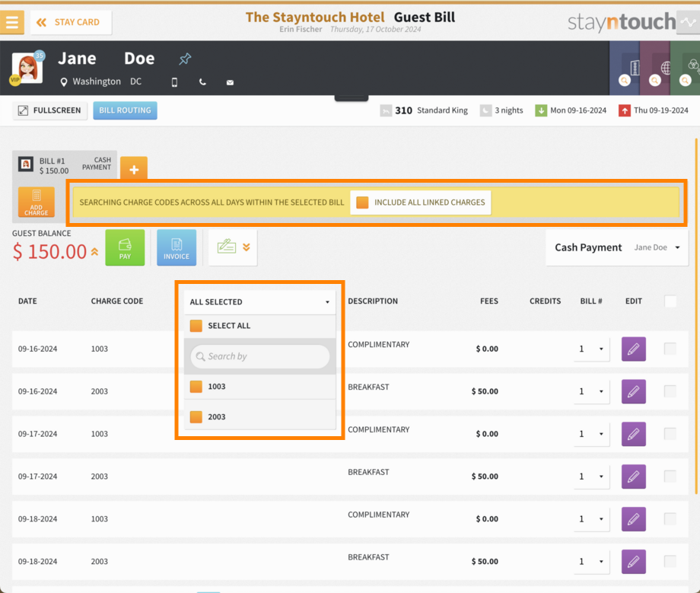
Task: Toggle the Select All checkbox
Action: (x=196, y=326)
